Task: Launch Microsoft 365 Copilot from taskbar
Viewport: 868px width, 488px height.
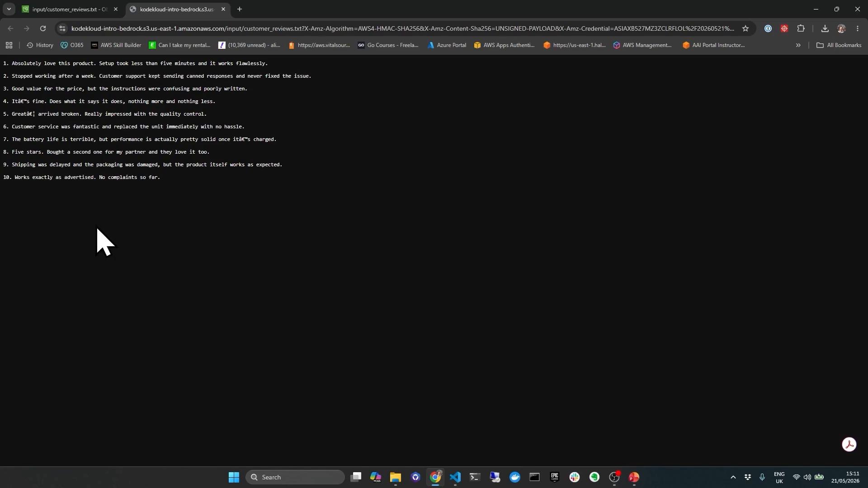Action: point(376,477)
